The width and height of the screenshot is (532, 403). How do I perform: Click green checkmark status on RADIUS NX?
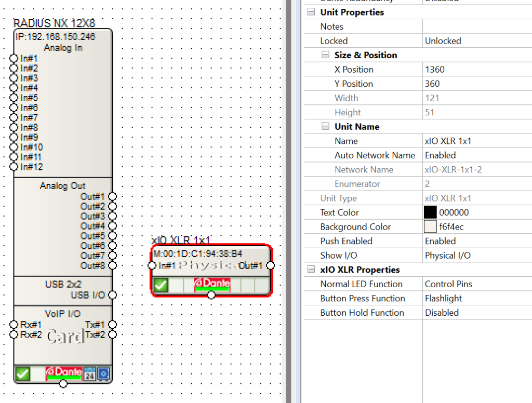tap(22, 373)
